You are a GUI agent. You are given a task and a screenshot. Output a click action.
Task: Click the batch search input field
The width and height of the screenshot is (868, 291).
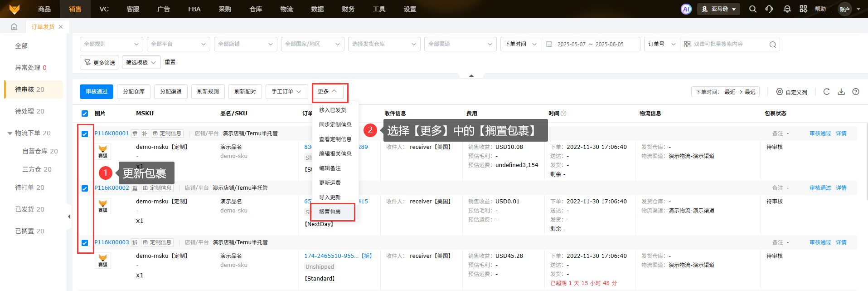[x=729, y=44]
